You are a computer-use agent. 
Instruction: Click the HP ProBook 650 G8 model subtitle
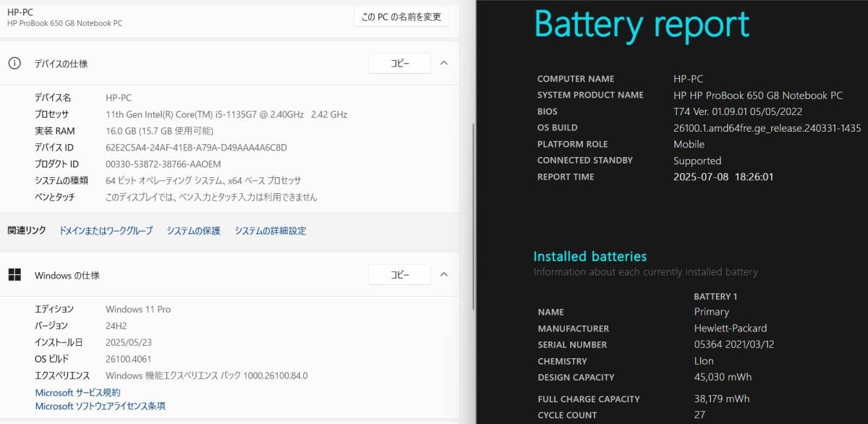64,23
